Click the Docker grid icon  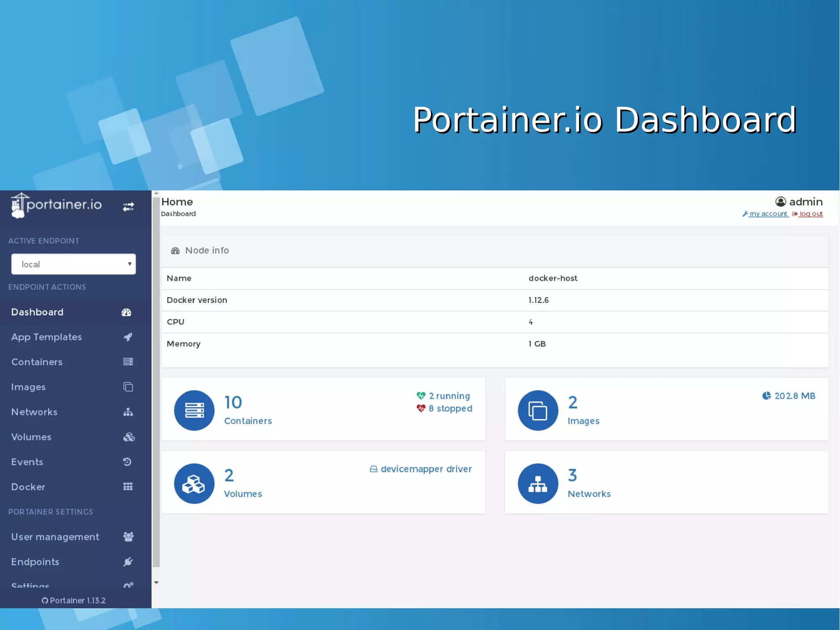click(x=128, y=487)
